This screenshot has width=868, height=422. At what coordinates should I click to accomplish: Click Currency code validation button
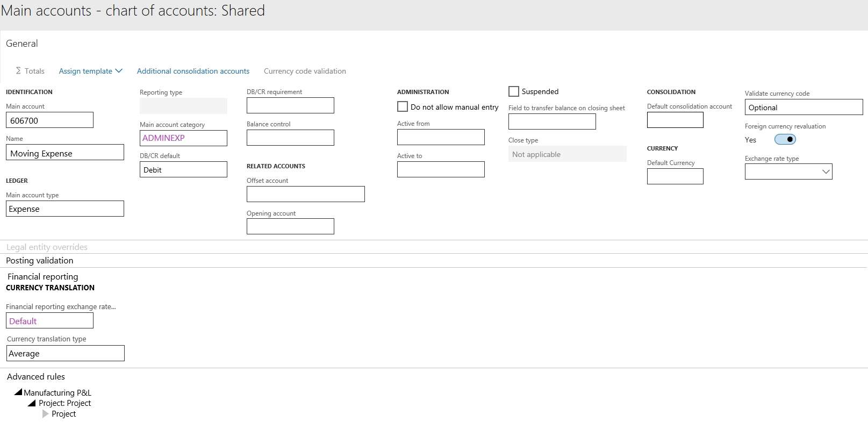305,71
